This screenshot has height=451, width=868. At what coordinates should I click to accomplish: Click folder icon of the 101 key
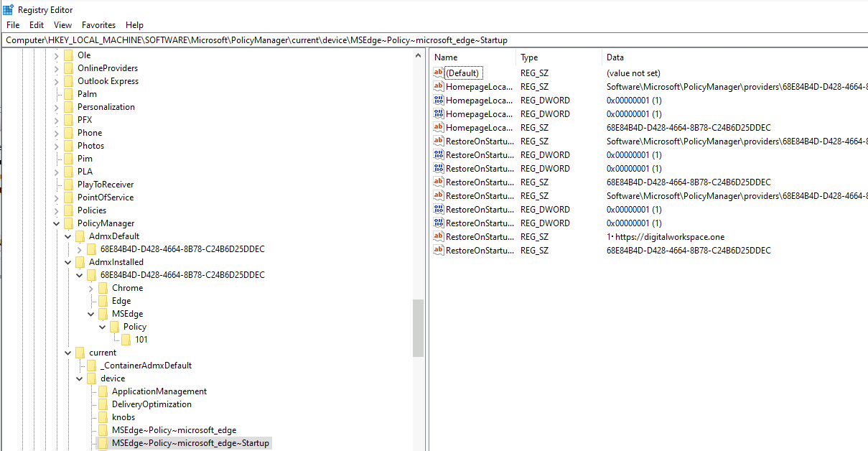126,340
